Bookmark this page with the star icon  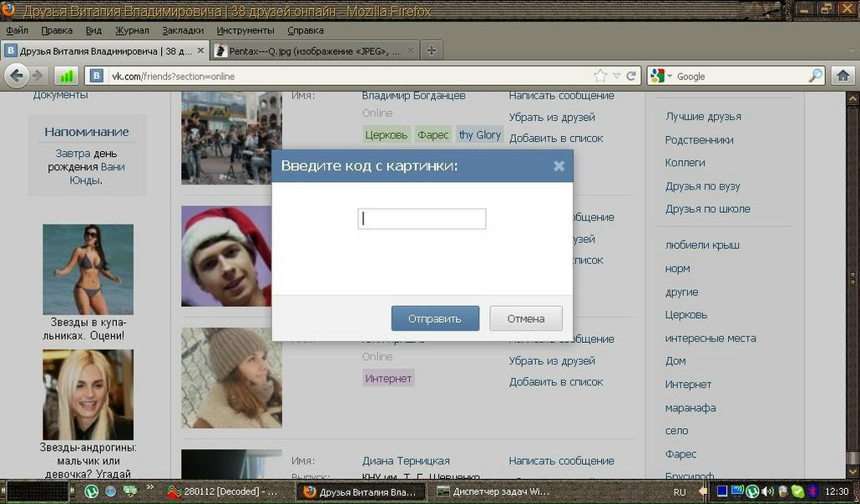click(600, 76)
